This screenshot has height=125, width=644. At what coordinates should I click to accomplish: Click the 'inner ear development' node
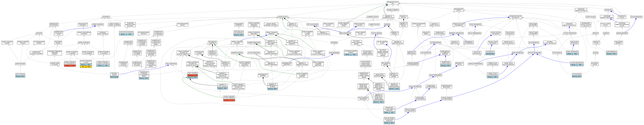coord(535,53)
